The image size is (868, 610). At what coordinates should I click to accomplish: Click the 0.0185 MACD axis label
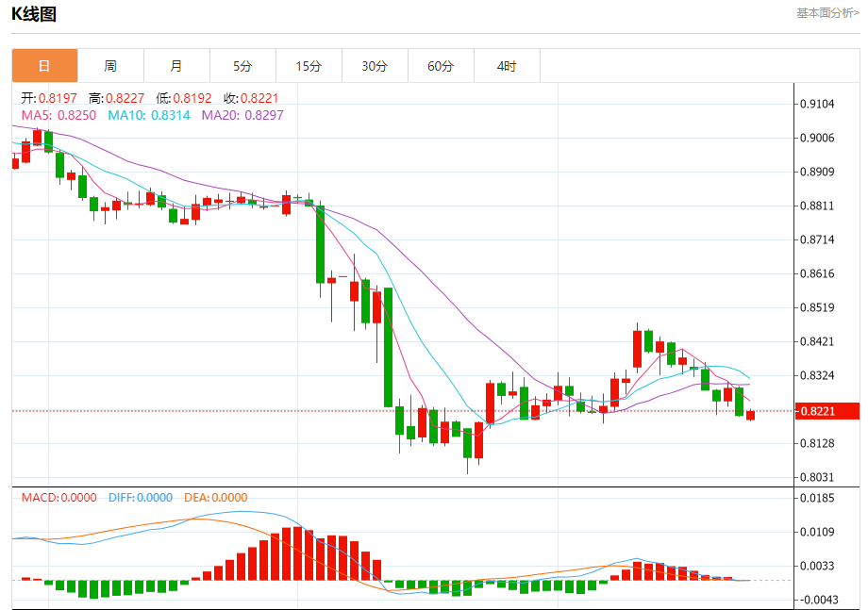coord(817,498)
